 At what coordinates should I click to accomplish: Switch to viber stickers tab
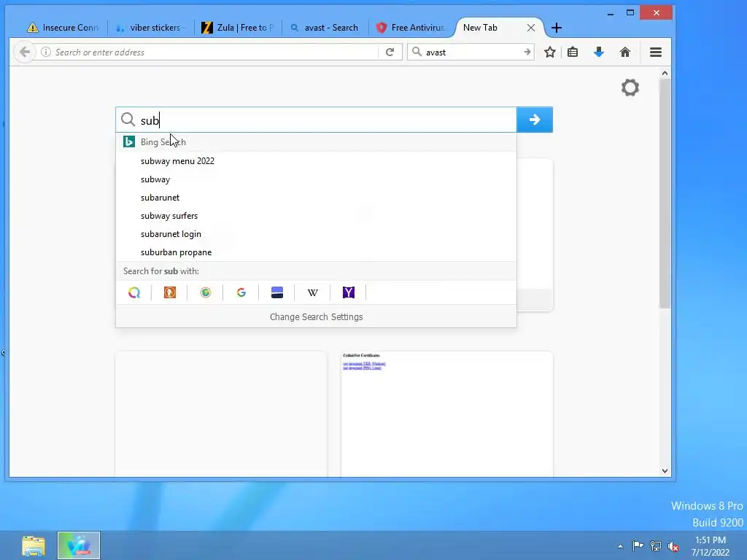coord(150,28)
